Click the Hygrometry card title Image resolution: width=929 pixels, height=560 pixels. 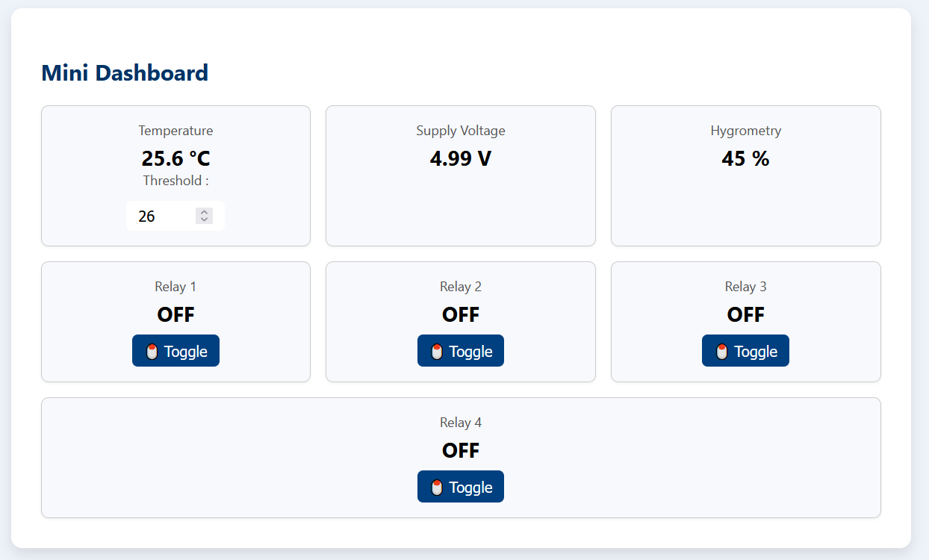coord(745,131)
